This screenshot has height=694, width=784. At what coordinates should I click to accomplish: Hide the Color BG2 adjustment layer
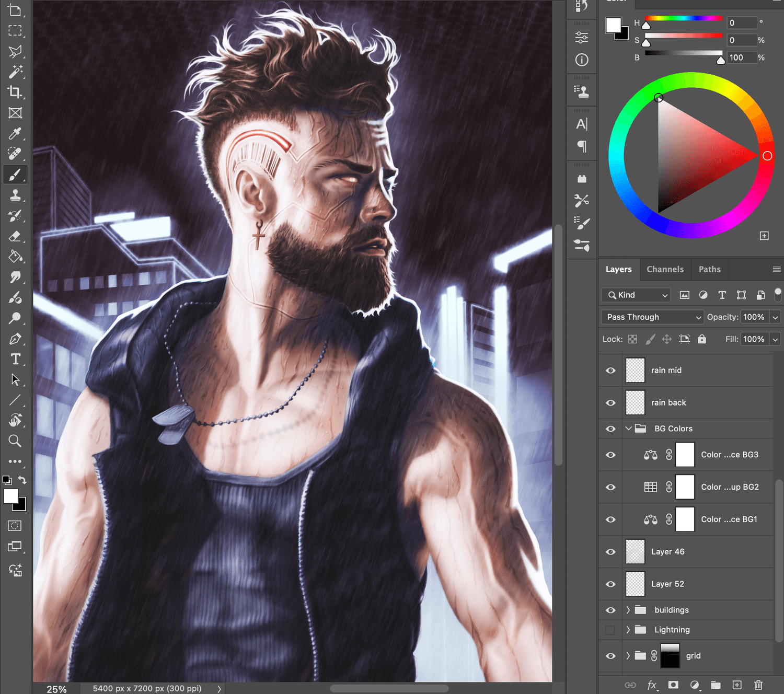610,487
